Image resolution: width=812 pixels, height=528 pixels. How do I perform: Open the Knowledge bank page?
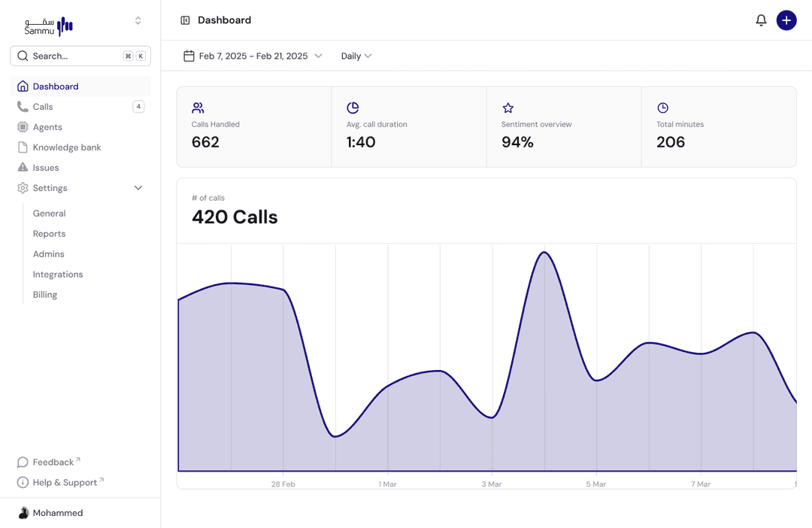click(x=67, y=147)
